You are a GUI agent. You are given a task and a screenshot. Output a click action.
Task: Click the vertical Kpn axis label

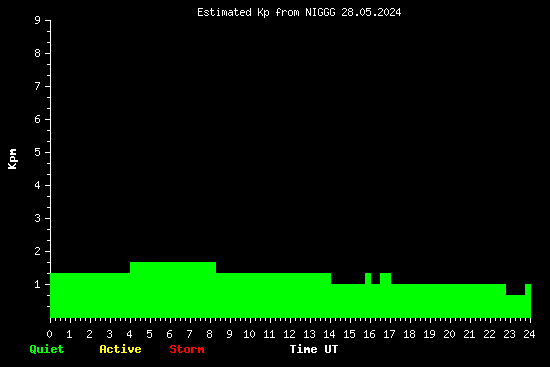12,159
